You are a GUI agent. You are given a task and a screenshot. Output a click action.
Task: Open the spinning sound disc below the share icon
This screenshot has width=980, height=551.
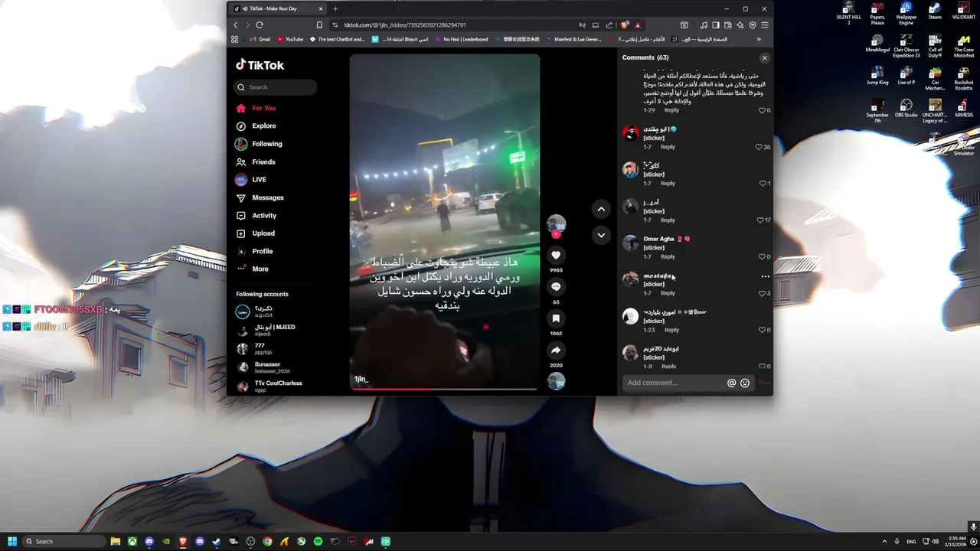click(x=556, y=381)
